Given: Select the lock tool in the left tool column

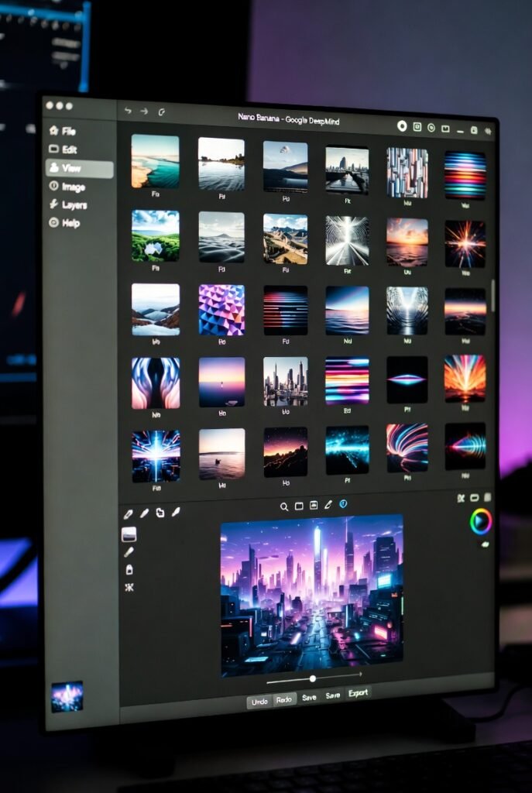Looking at the screenshot, I should 129,569.
